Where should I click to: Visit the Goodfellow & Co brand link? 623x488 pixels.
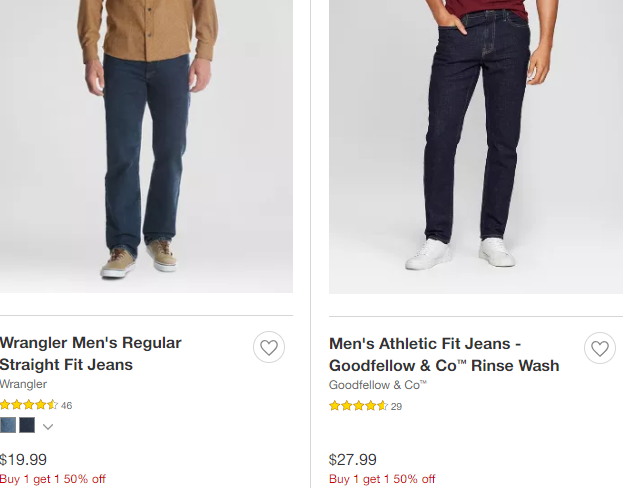tap(377, 384)
